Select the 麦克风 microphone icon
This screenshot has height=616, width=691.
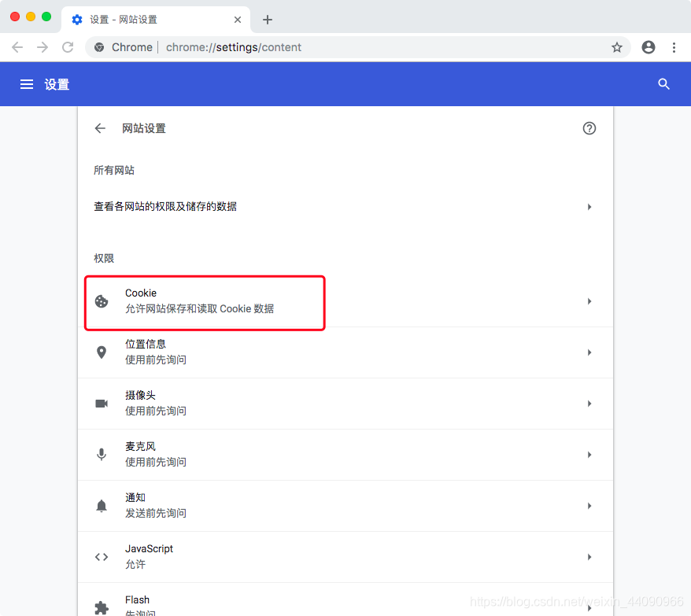pos(102,454)
